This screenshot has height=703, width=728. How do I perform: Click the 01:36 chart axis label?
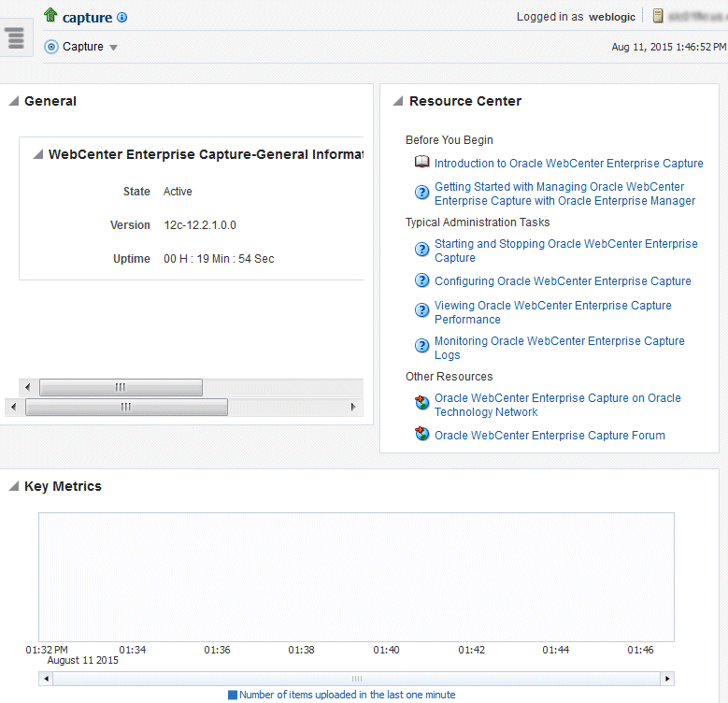point(218,650)
